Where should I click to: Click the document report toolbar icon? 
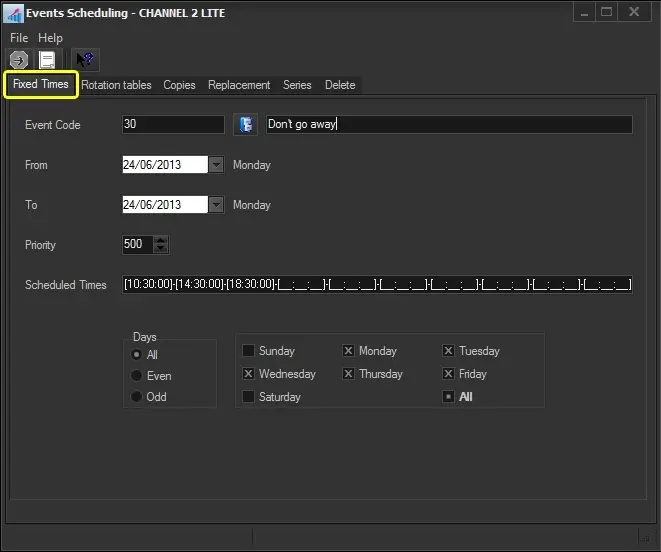tap(47, 60)
